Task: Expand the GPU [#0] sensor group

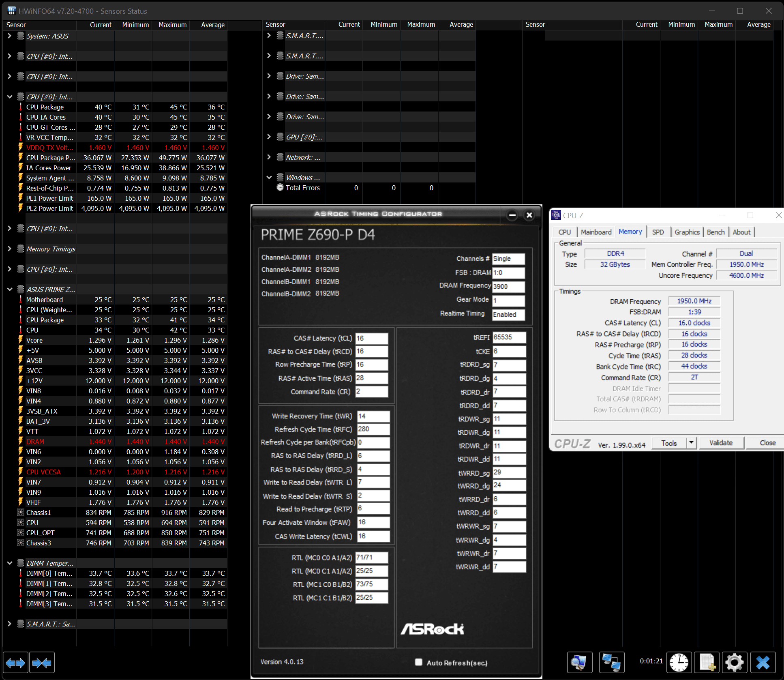Action: point(269,137)
